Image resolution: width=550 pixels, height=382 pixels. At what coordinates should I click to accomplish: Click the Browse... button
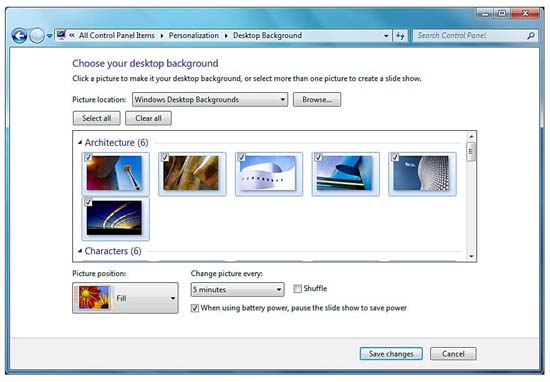[x=317, y=100]
